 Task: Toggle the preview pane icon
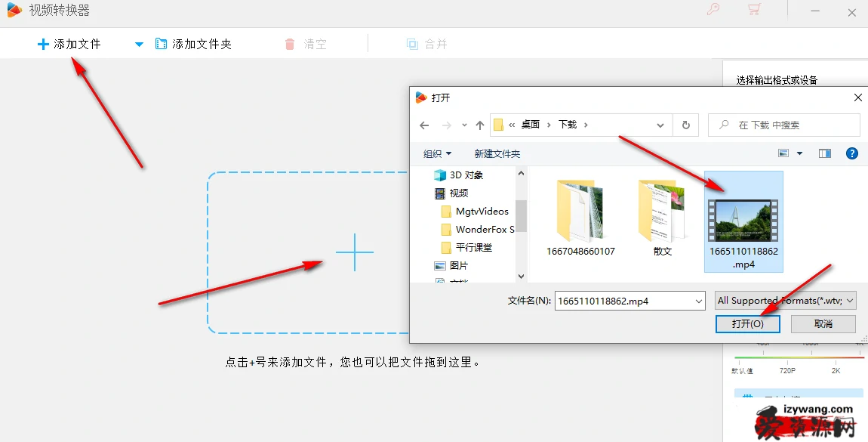click(825, 153)
